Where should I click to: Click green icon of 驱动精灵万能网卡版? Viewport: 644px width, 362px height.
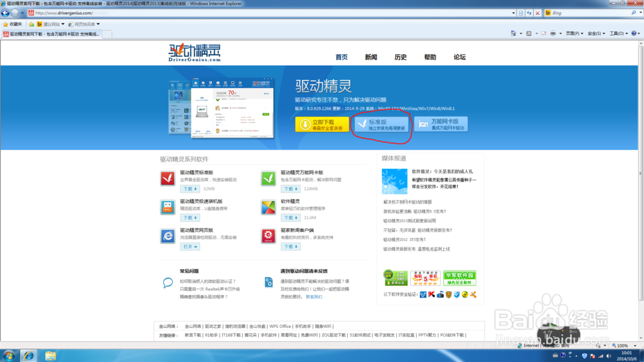pyautogui.click(x=268, y=178)
